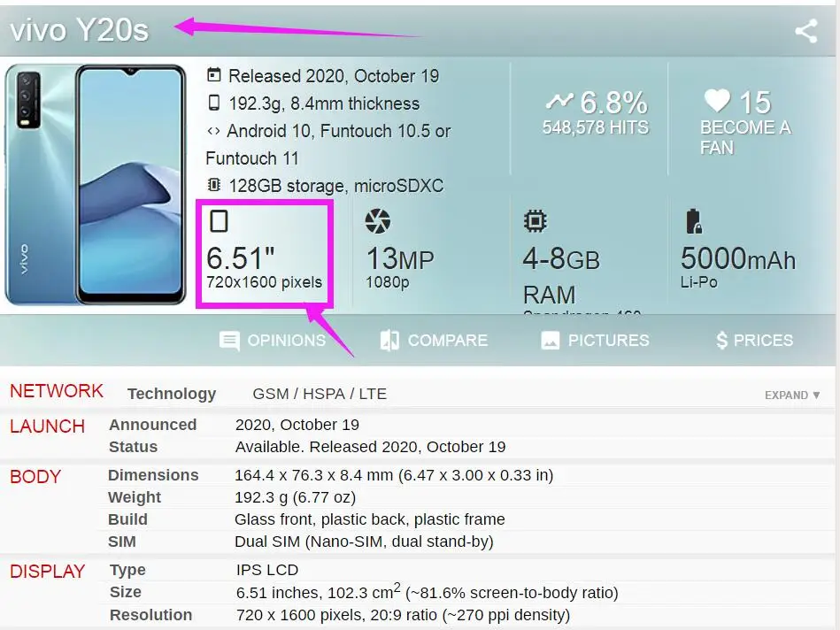The width and height of the screenshot is (840, 630).
Task: Click the Weight link
Action: [135, 497]
